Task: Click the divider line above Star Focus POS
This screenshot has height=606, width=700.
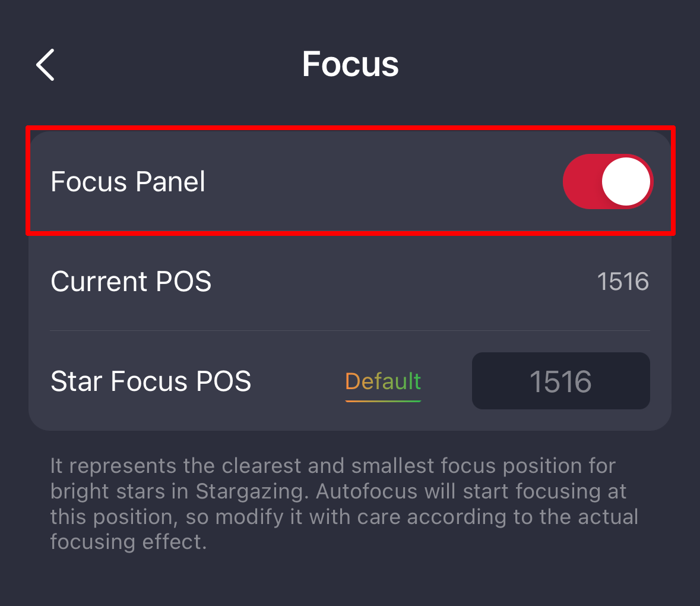Action: click(x=350, y=330)
